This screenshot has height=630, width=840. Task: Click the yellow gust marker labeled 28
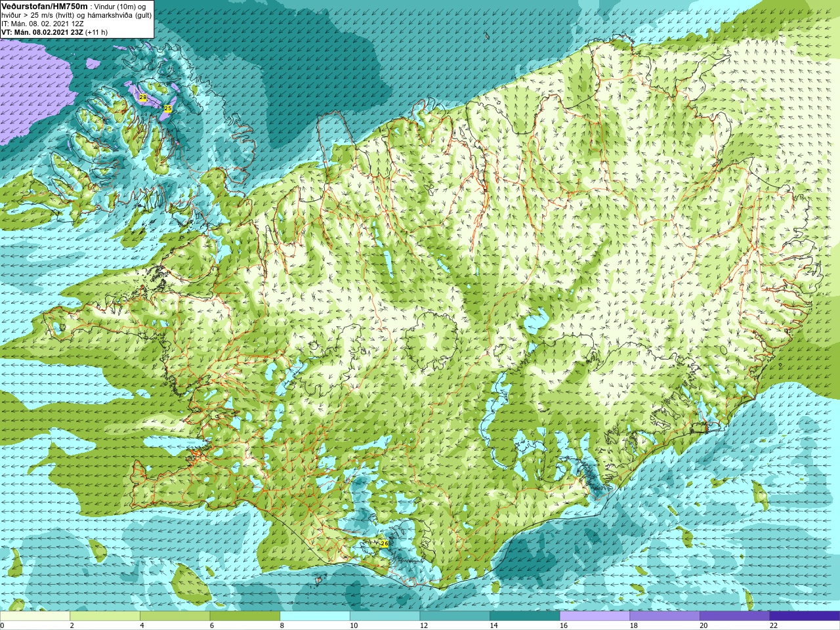pos(143,97)
